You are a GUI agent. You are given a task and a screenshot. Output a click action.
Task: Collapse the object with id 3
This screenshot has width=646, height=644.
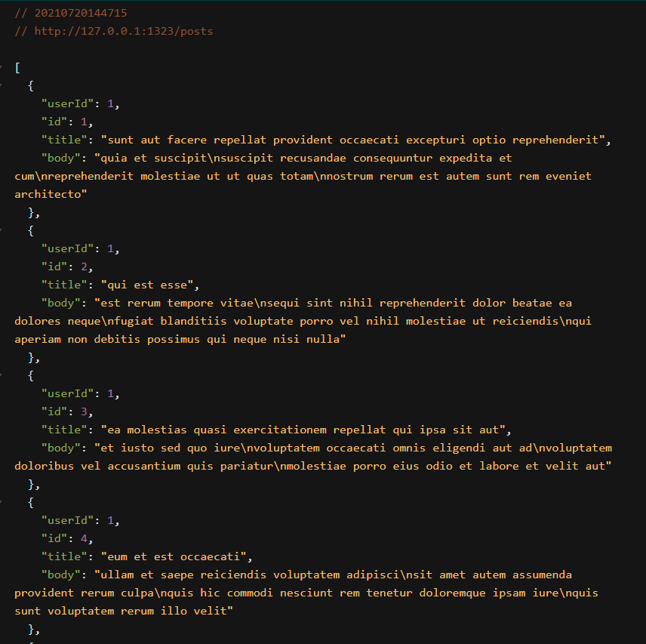[x=2, y=376]
